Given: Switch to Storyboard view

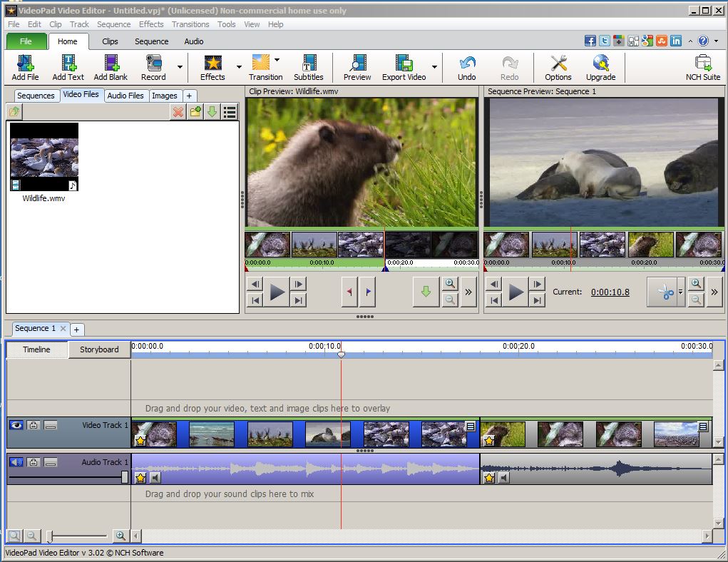Looking at the screenshot, I should pos(99,349).
